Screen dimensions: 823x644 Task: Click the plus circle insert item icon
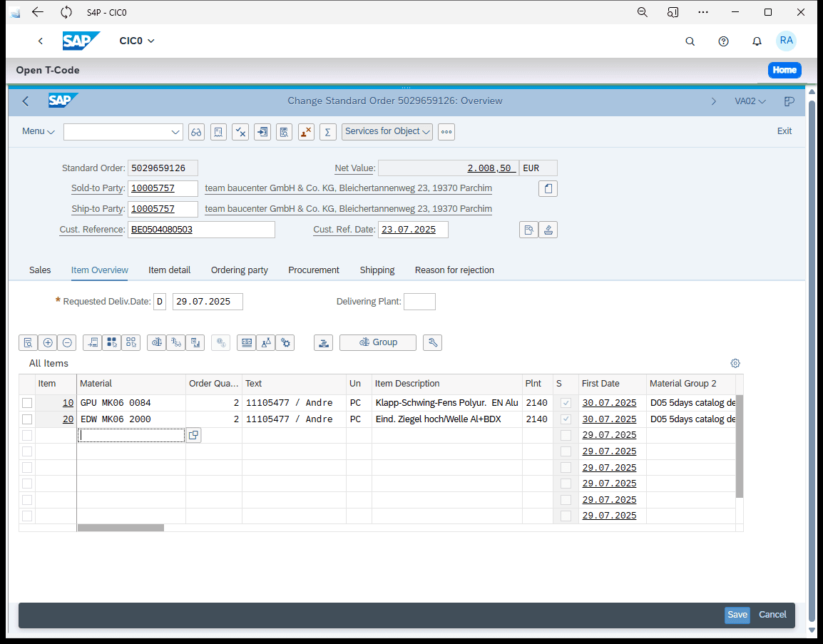[48, 343]
